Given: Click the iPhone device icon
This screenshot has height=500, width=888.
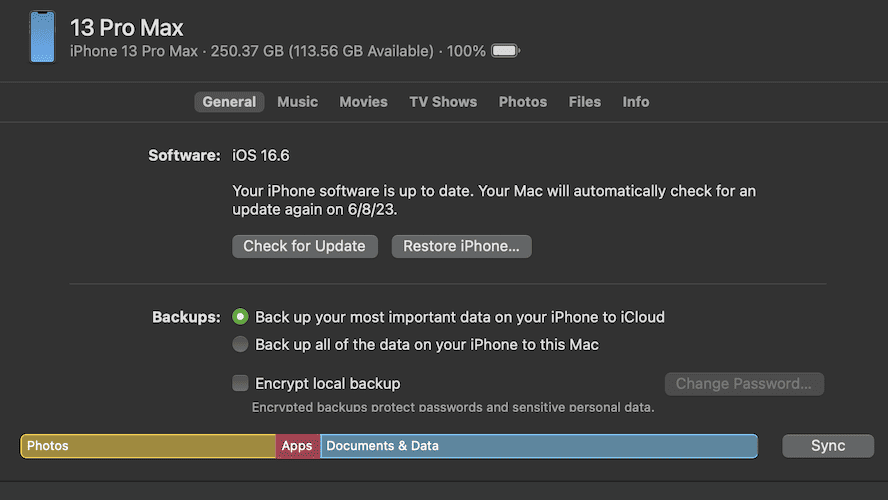Looking at the screenshot, I should [x=43, y=37].
